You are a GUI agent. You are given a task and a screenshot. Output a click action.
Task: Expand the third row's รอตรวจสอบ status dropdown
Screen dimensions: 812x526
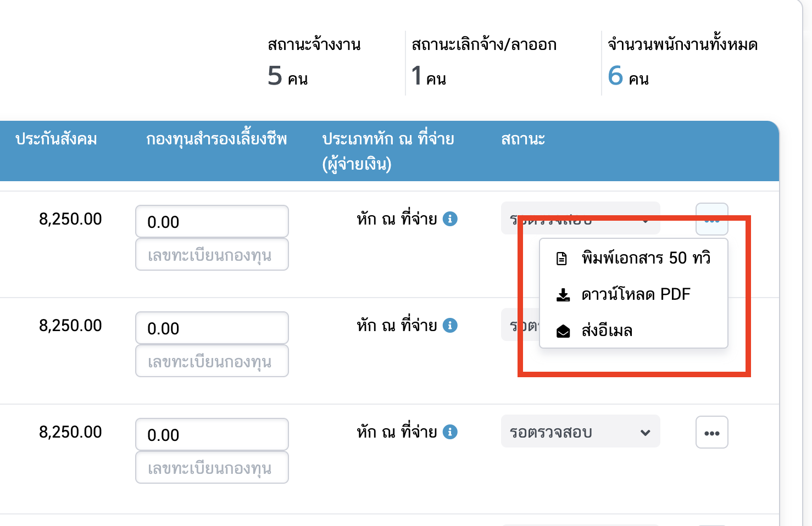click(x=580, y=432)
